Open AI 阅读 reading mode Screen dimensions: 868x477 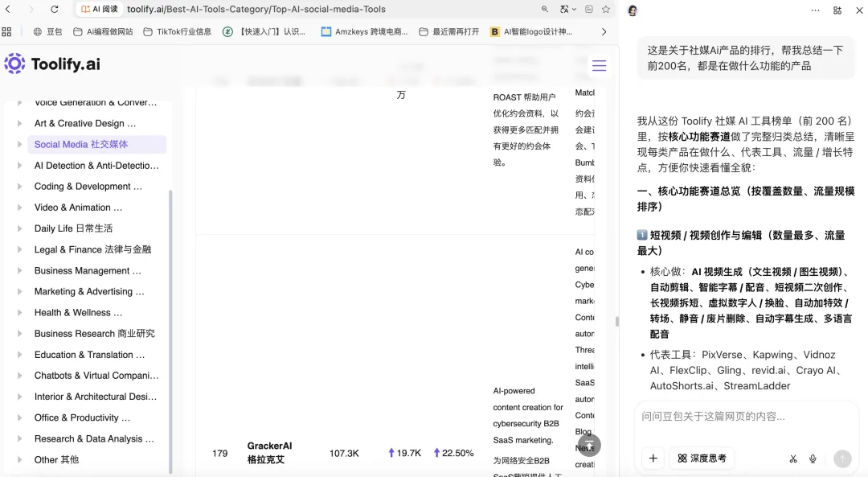[100, 9]
